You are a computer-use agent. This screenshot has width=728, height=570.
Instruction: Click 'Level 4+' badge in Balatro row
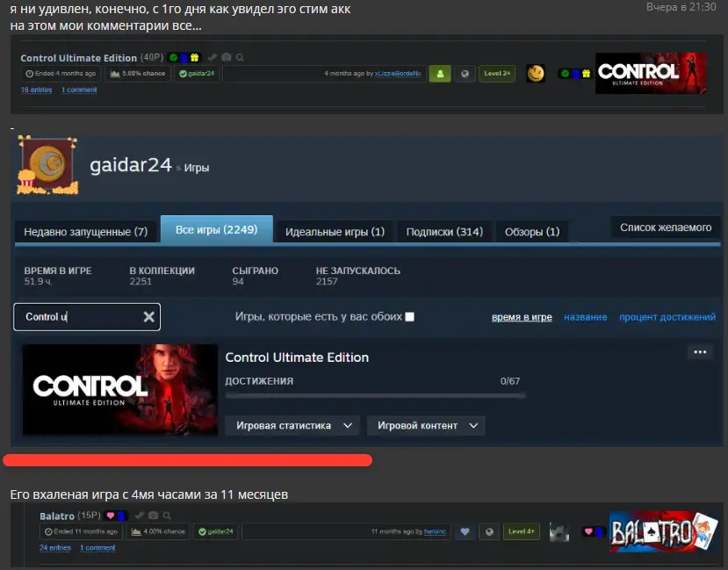(x=522, y=531)
